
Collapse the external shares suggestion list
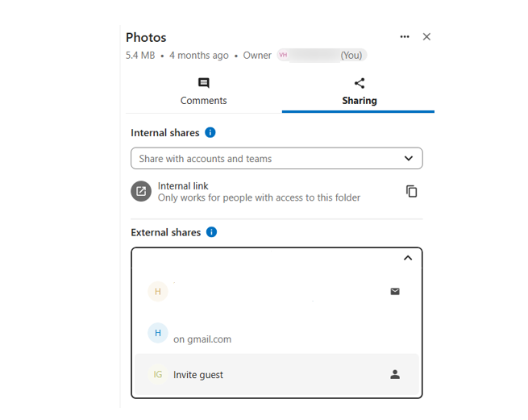pyautogui.click(x=408, y=258)
